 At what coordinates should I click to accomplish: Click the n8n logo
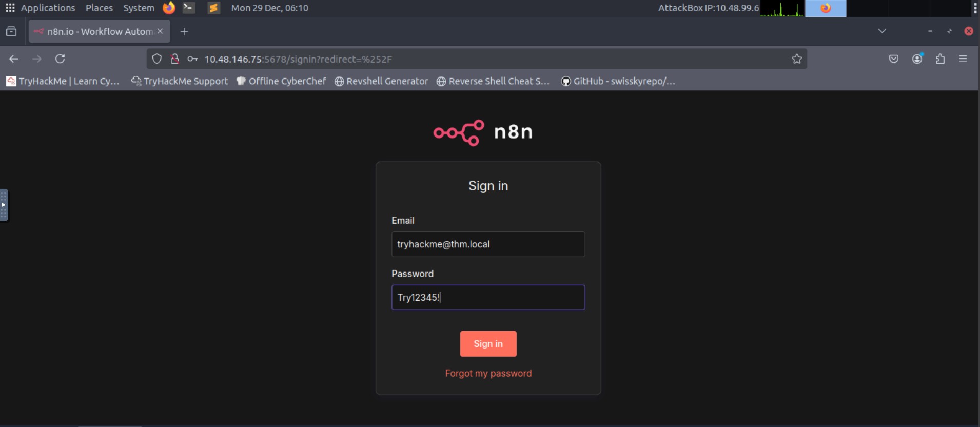tap(483, 132)
